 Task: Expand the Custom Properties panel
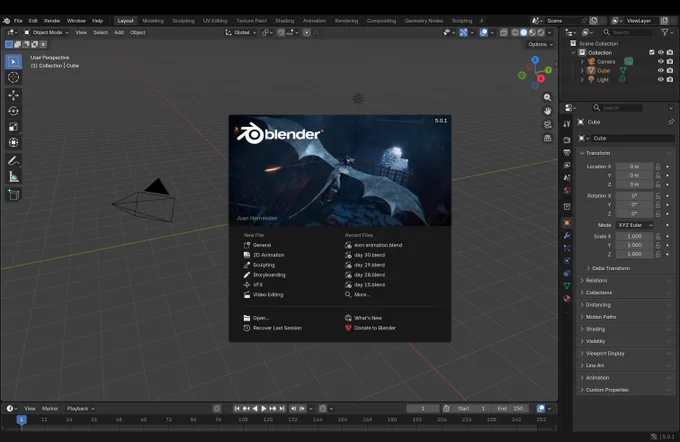[x=606, y=390]
